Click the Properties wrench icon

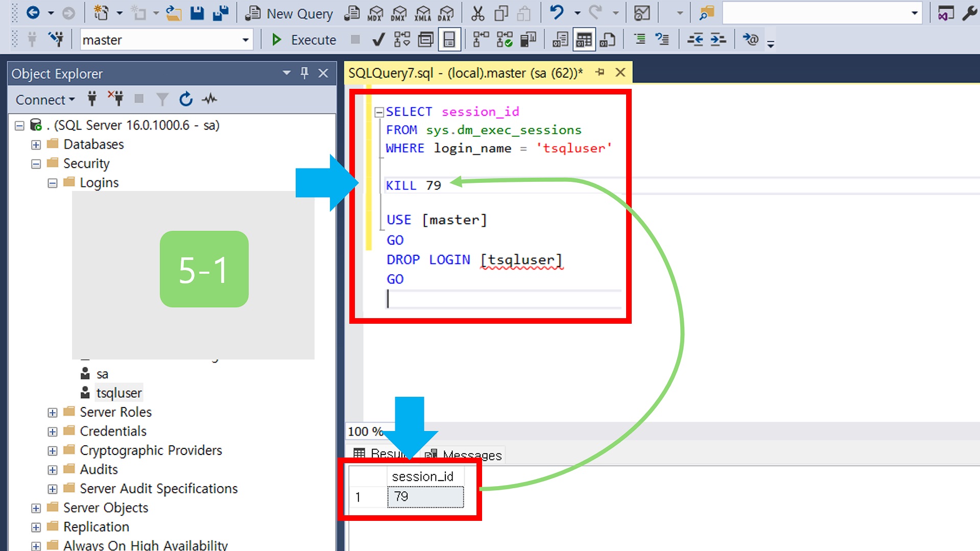[969, 13]
